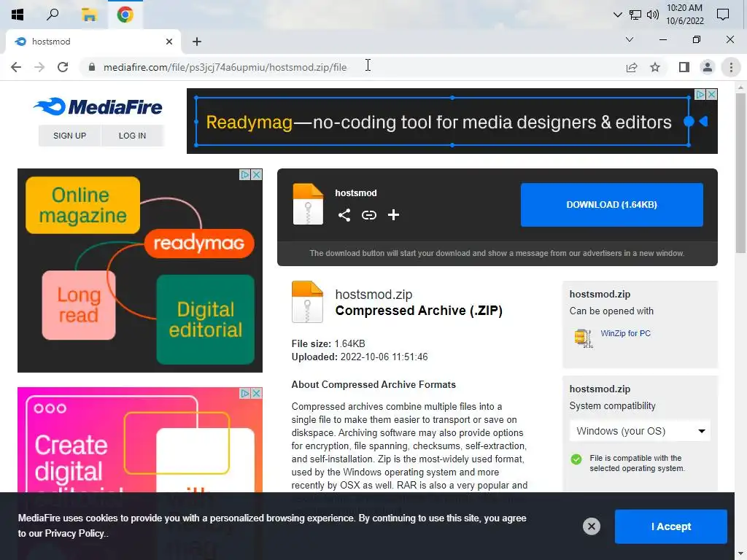Open Chrome tab search chevron
The width and height of the screenshot is (747, 560).
[630, 39]
